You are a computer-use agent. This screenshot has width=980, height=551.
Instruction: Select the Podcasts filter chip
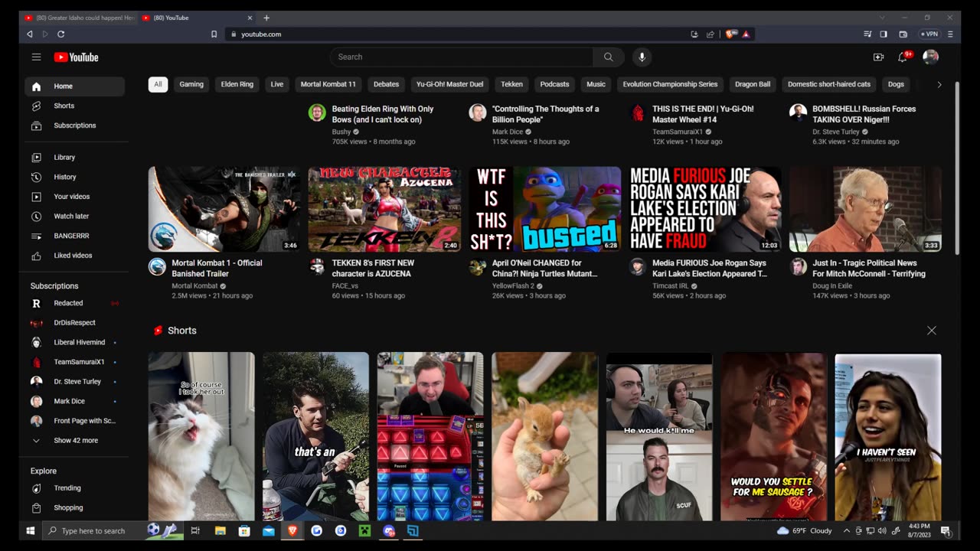coord(554,84)
